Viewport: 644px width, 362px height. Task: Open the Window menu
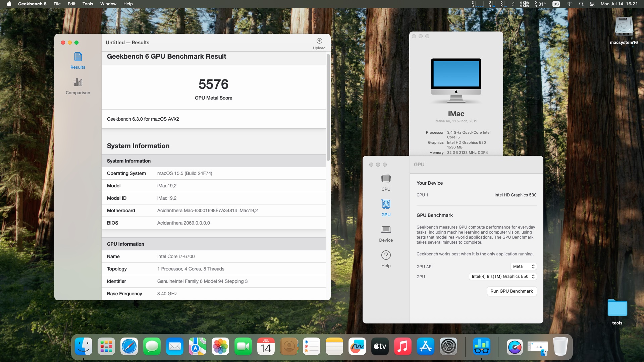pos(108,4)
